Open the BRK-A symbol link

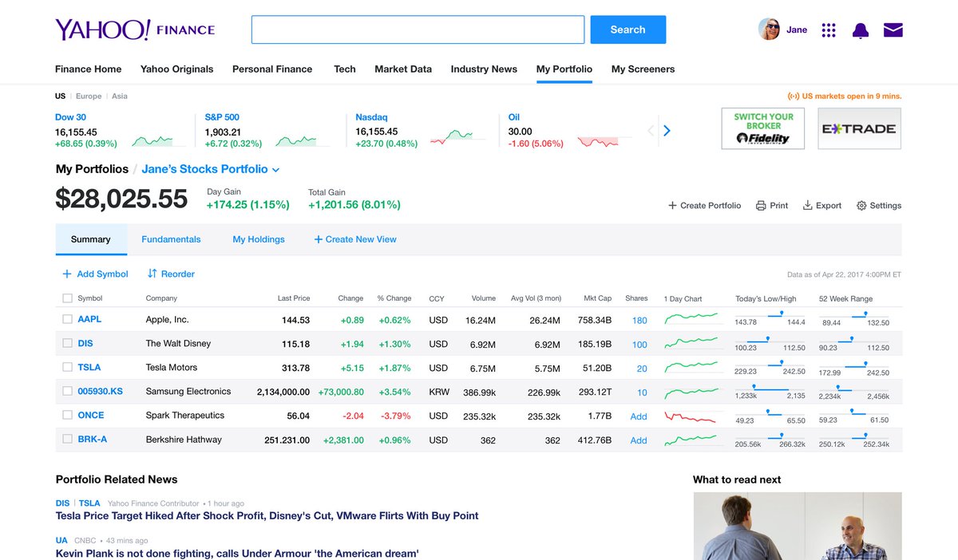(x=93, y=440)
